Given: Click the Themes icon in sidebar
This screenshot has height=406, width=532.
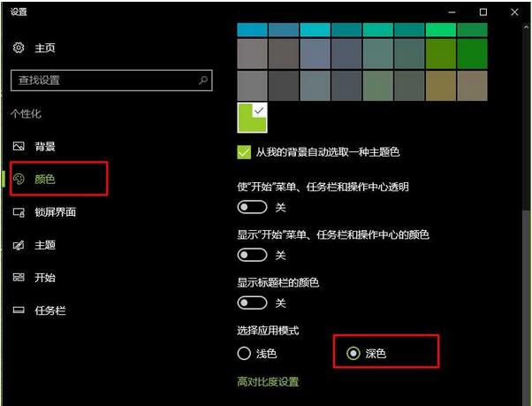Looking at the screenshot, I should (19, 245).
